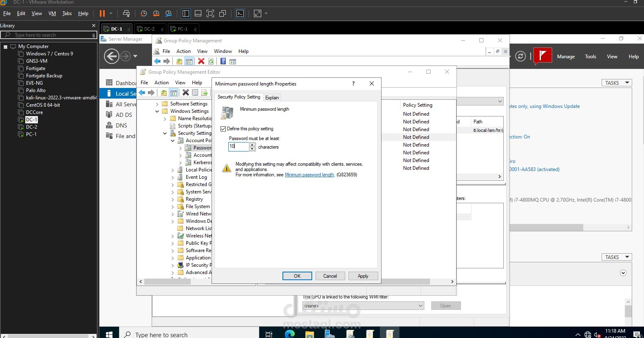644x338 pixels.
Task: Increase password length with up spinner
Action: click(x=252, y=145)
